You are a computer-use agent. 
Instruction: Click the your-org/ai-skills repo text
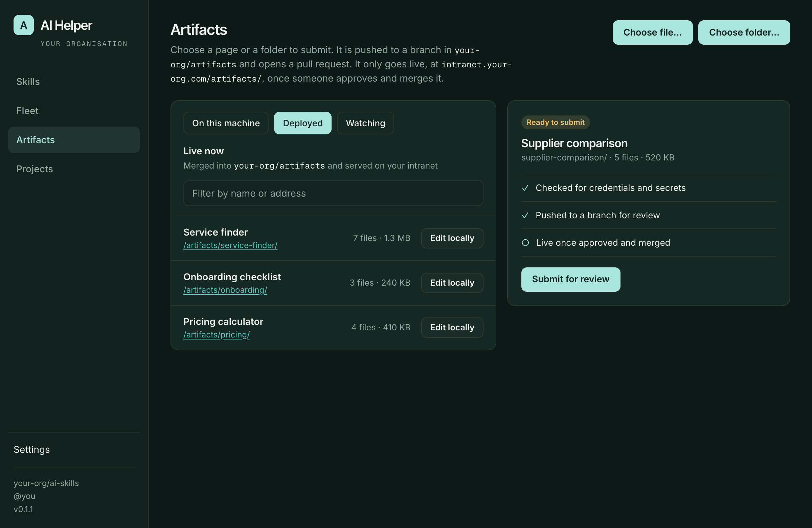[46, 483]
